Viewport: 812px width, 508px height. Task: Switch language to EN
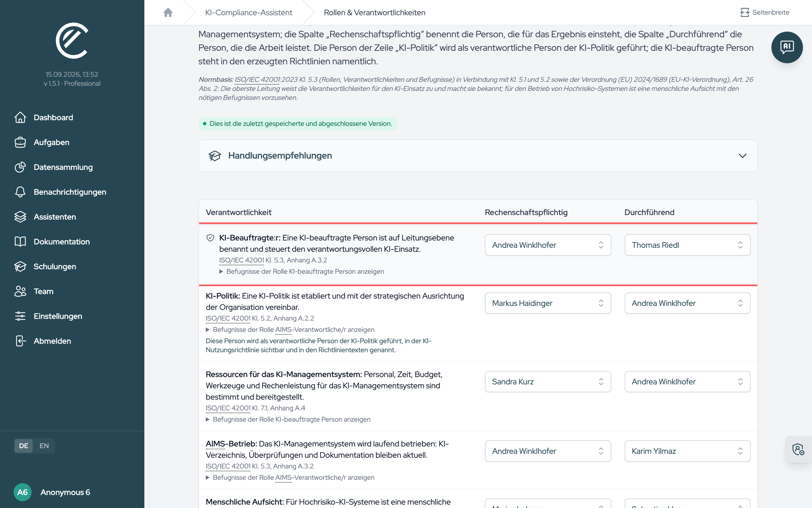tap(44, 446)
